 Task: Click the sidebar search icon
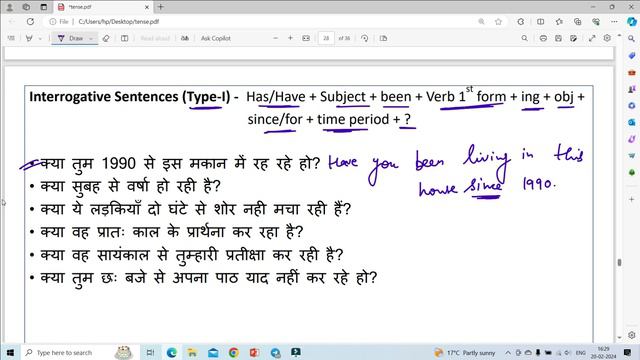632,38
